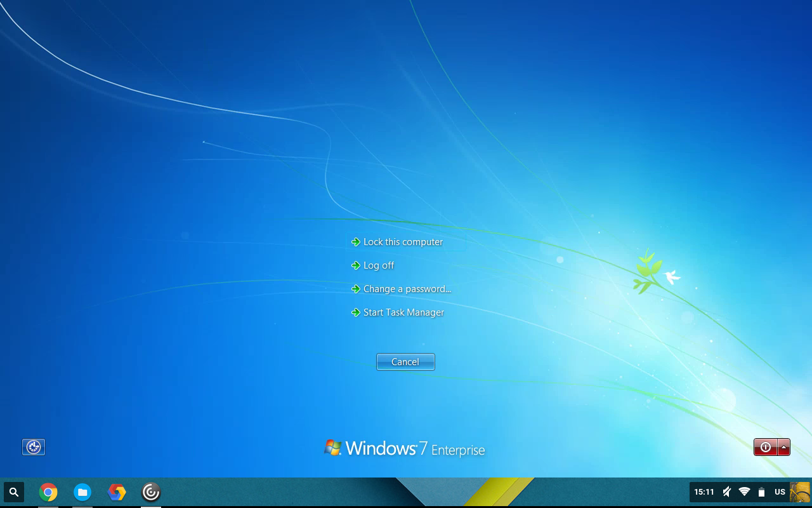Select Lock this computer

[x=403, y=242]
